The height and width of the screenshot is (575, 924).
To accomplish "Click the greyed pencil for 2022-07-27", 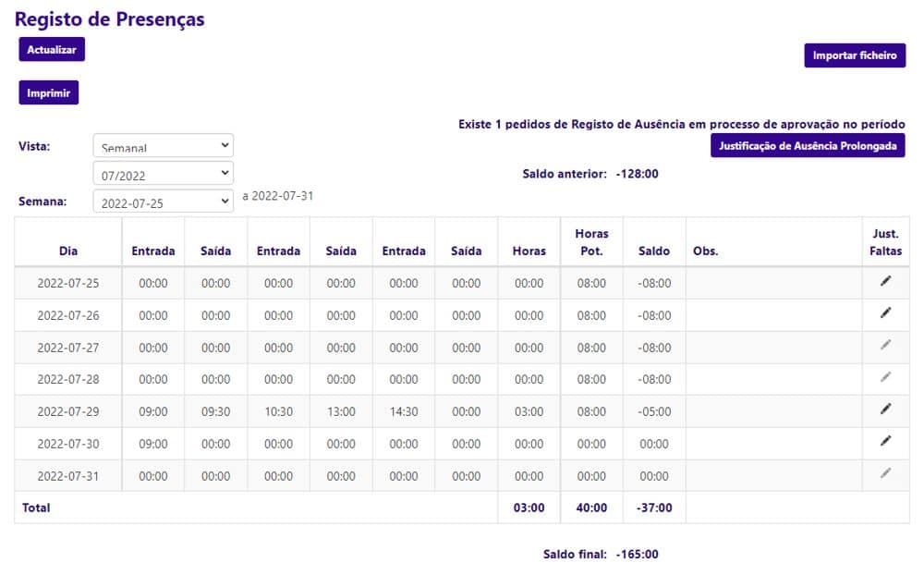I will pos(885,345).
